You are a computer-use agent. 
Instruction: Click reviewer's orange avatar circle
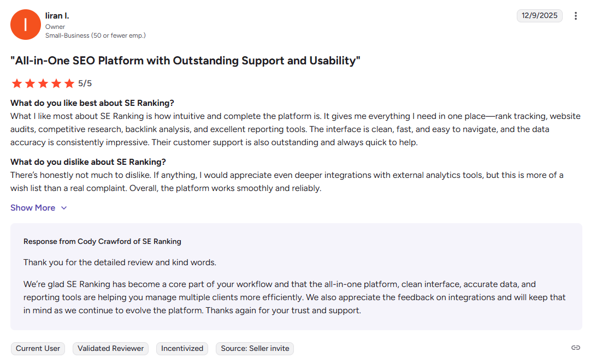pos(26,25)
